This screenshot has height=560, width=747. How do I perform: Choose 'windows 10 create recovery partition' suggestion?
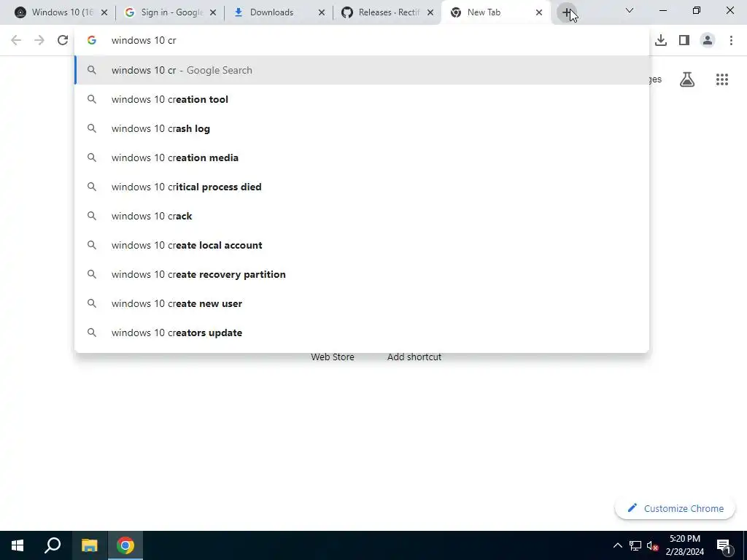point(362,274)
